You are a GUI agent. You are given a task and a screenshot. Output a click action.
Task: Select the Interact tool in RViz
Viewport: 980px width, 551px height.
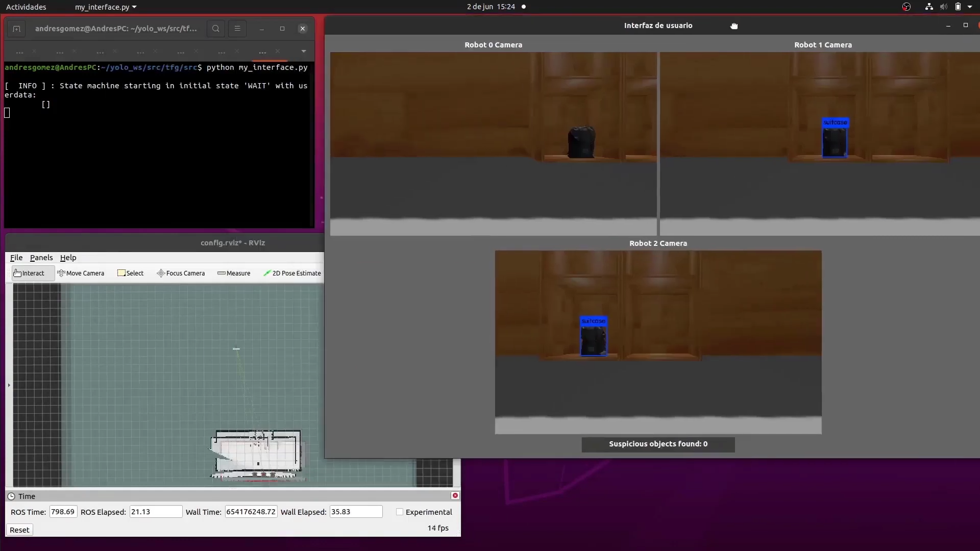[30, 273]
